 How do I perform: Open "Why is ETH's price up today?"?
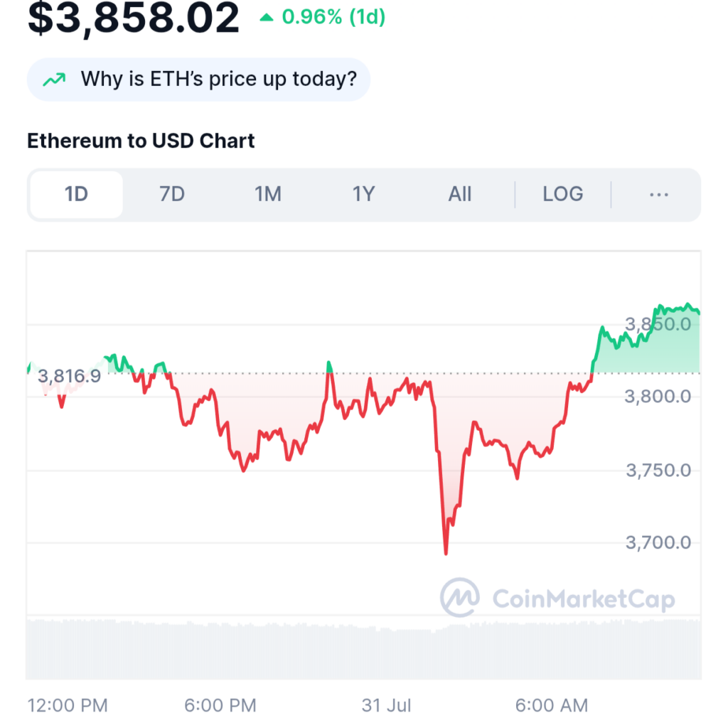199,80
